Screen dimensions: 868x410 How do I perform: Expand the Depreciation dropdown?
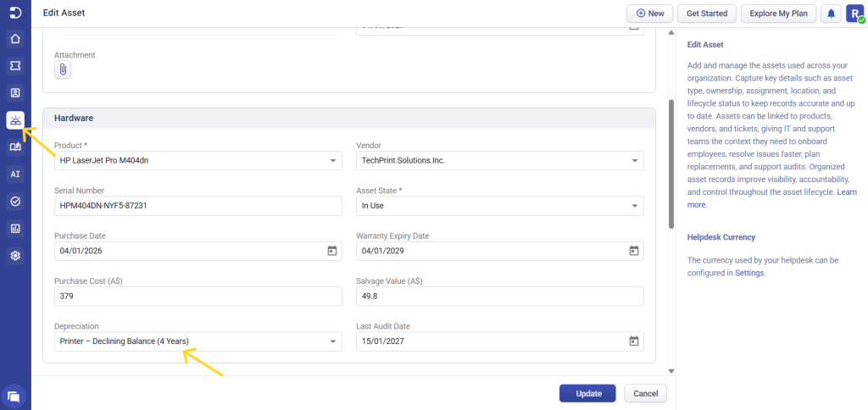point(198,341)
